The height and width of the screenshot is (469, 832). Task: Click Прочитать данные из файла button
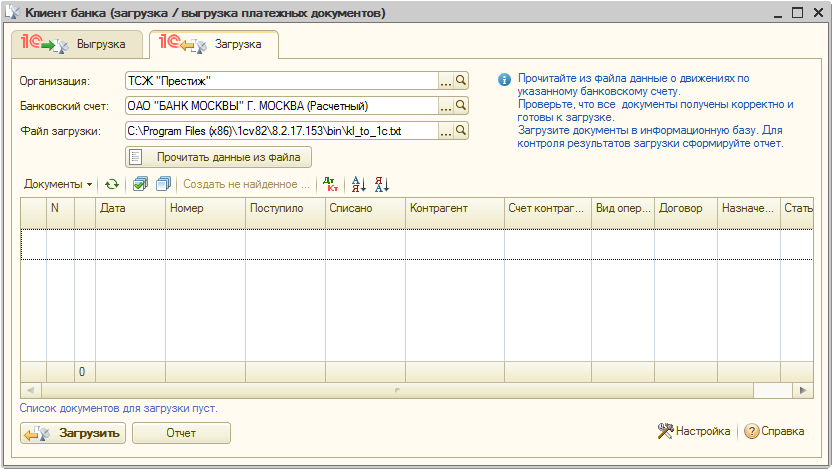(219, 157)
